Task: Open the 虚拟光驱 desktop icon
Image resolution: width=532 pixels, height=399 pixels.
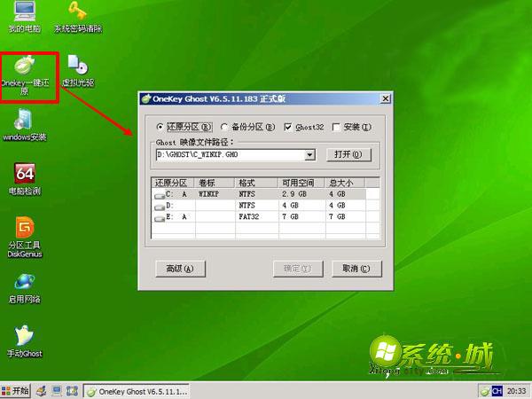Action: (x=78, y=71)
